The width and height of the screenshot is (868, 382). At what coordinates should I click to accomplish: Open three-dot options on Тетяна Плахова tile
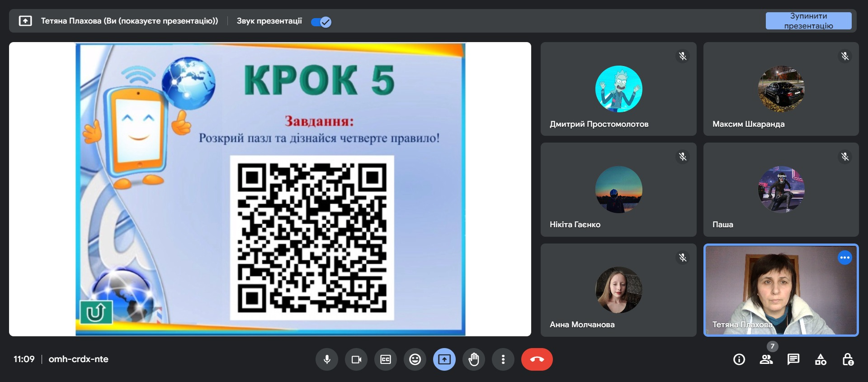point(845,258)
